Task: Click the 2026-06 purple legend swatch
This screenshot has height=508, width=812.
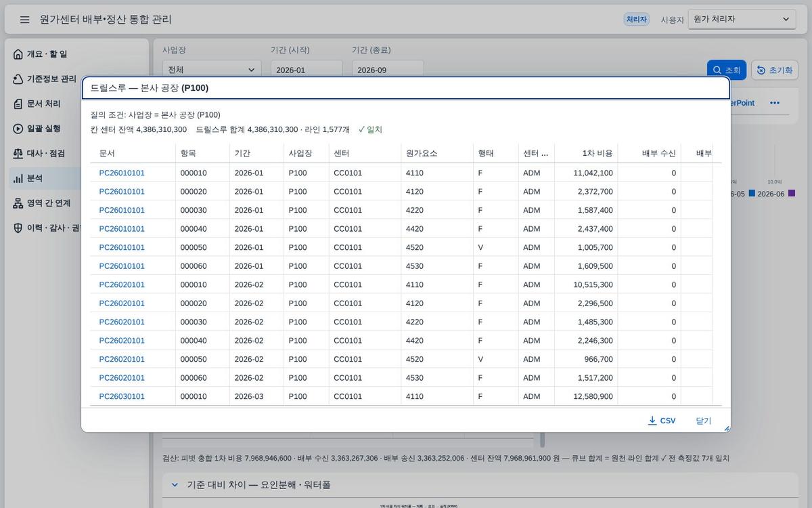Action: pos(791,194)
